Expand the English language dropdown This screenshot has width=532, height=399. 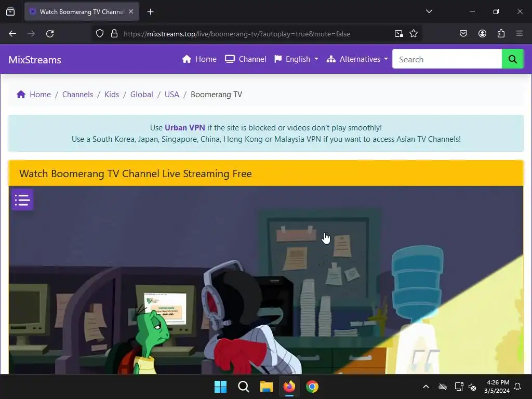click(297, 59)
